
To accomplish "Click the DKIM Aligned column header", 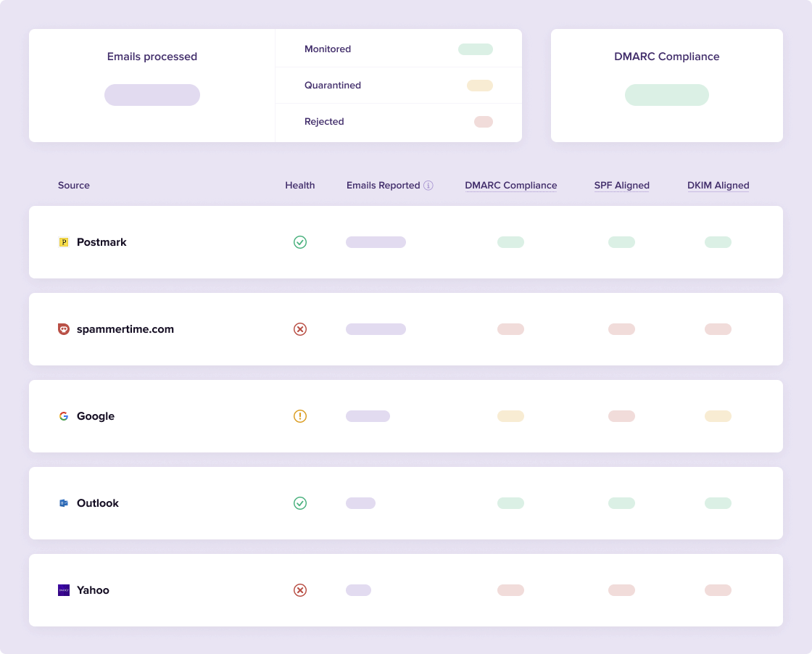I will [718, 186].
